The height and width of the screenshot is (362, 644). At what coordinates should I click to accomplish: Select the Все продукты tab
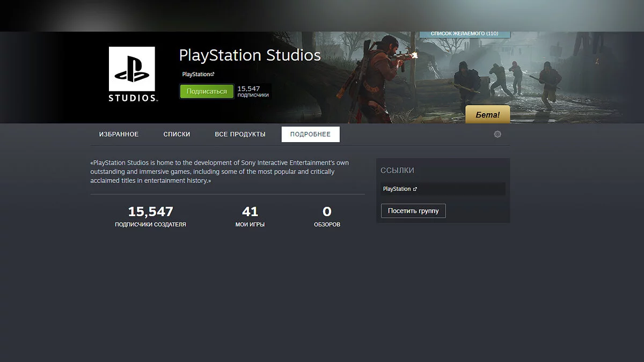point(240,134)
